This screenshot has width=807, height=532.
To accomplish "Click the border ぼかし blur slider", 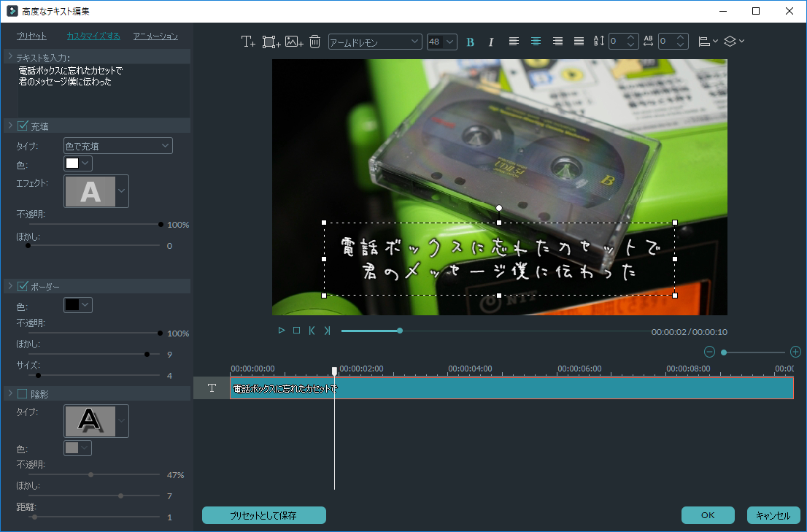I will pos(94,354).
